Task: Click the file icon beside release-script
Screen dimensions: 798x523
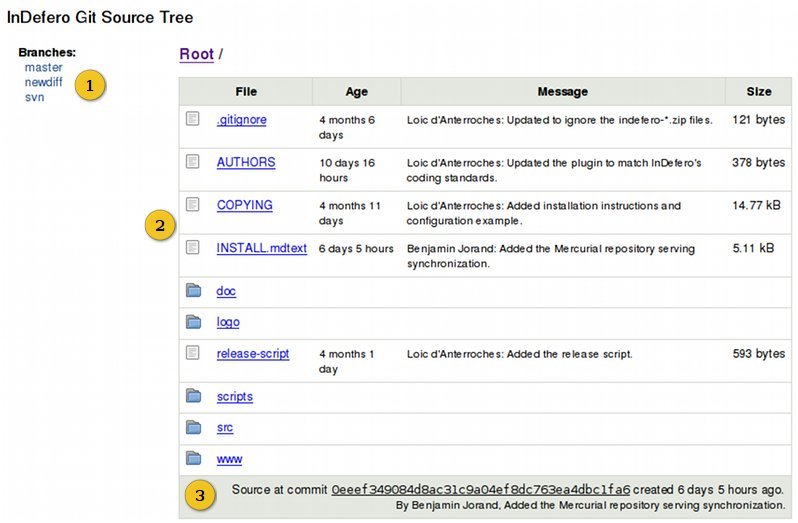Action: 192,352
